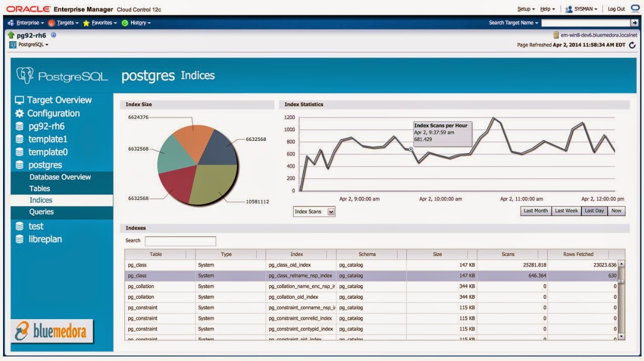This screenshot has height=361, width=644.
Task: Click the table scrollbar down arrow
Action: coord(622,336)
